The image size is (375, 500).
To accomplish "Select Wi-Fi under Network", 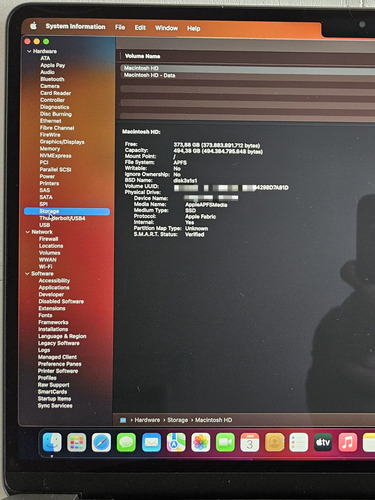I will pyautogui.click(x=46, y=267).
